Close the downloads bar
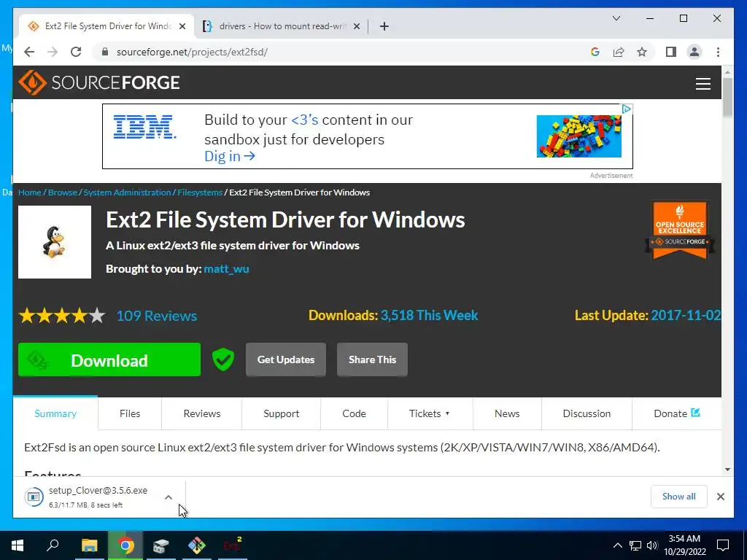The image size is (747, 560). 720,497
